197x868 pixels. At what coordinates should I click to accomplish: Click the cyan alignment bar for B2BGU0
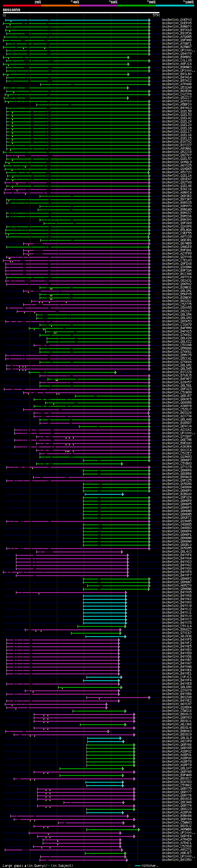(104, 494)
